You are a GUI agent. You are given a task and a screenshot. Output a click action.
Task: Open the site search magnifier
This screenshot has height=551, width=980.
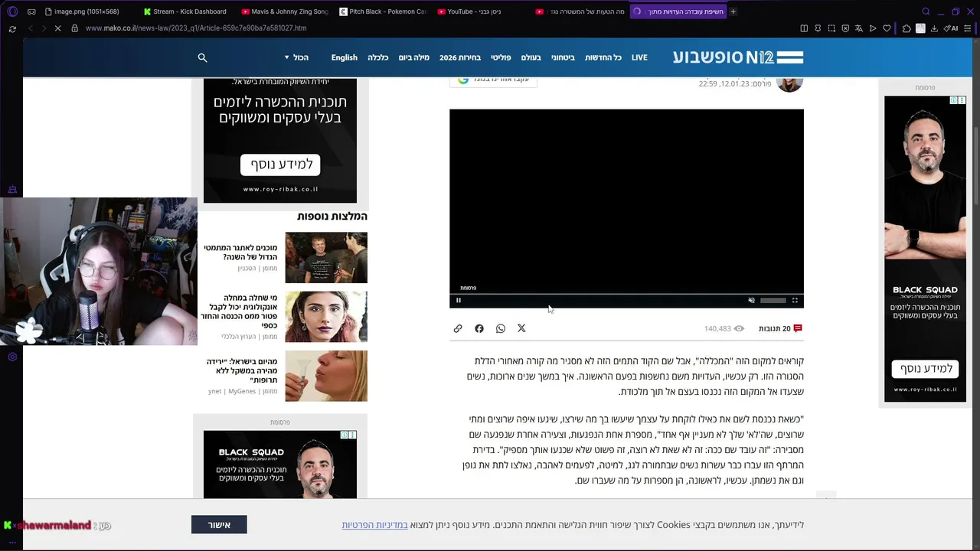202,57
